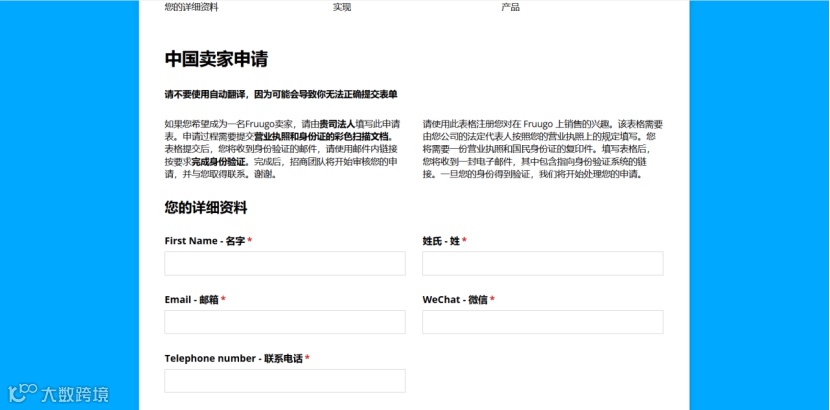Open the 产品 step label
The height and width of the screenshot is (410, 830).
511,7
